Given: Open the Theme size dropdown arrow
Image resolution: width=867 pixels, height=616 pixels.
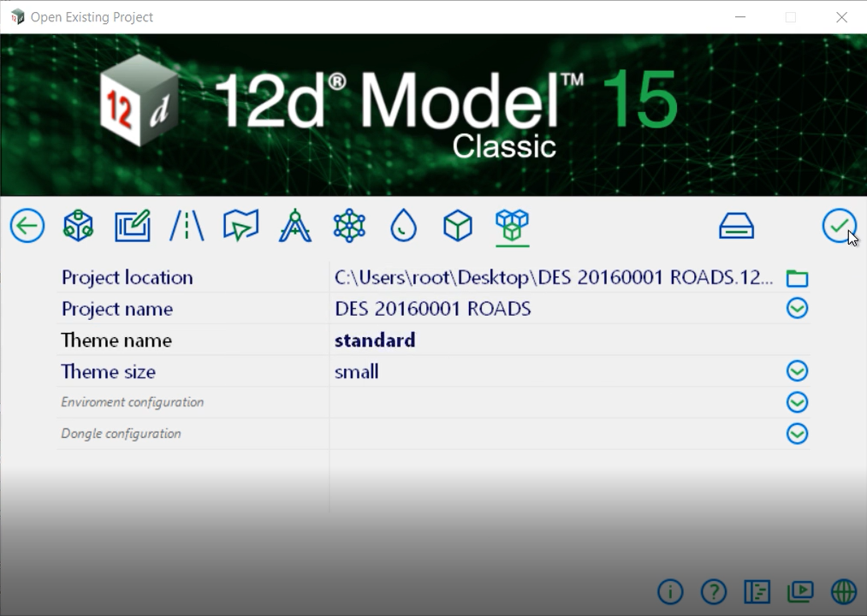Looking at the screenshot, I should click(x=797, y=371).
